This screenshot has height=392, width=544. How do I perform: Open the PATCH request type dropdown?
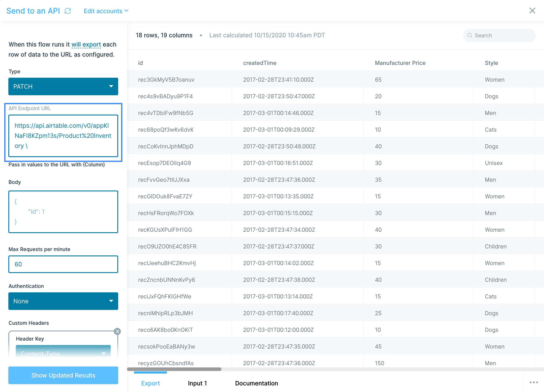tap(63, 86)
